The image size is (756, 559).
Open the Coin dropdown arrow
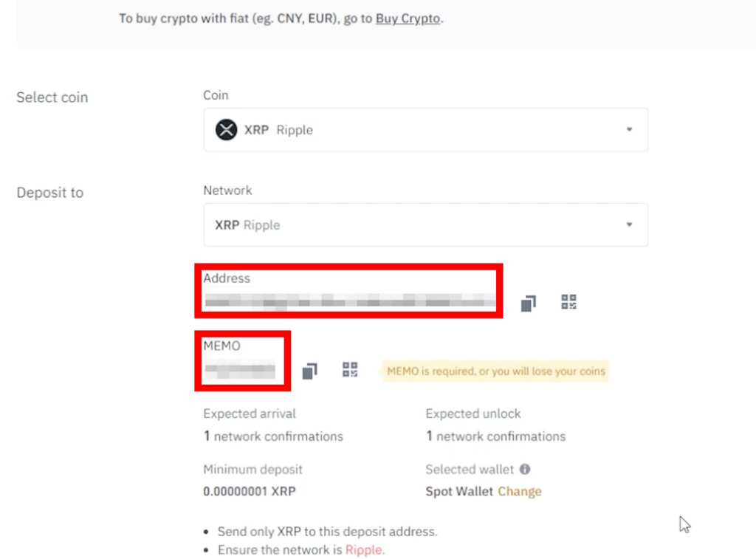point(629,129)
